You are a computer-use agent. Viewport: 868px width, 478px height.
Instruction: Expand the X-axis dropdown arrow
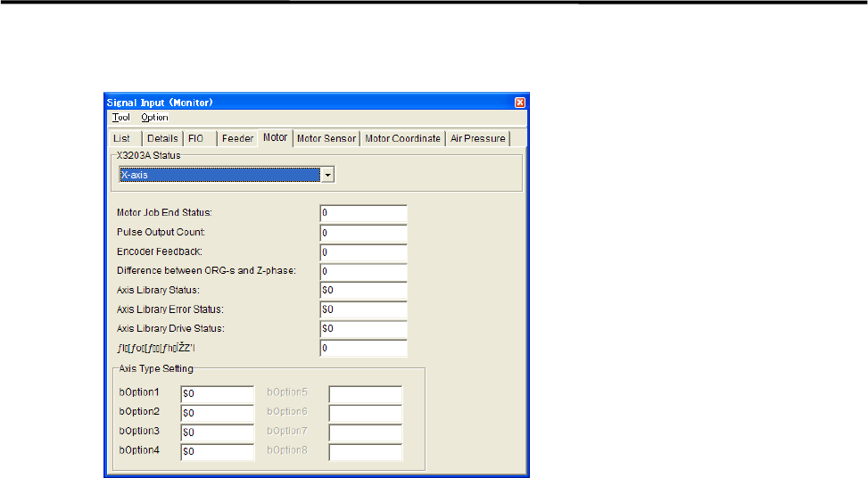pyautogui.click(x=327, y=175)
